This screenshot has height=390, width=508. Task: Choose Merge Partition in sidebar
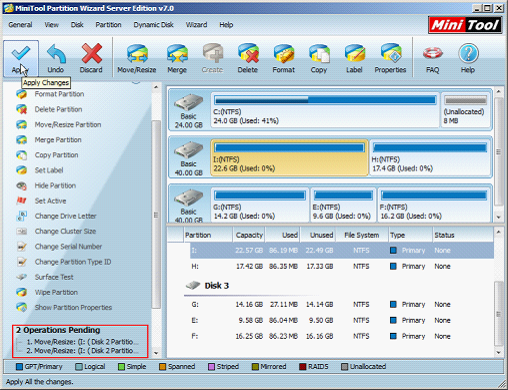pyautogui.click(x=49, y=140)
